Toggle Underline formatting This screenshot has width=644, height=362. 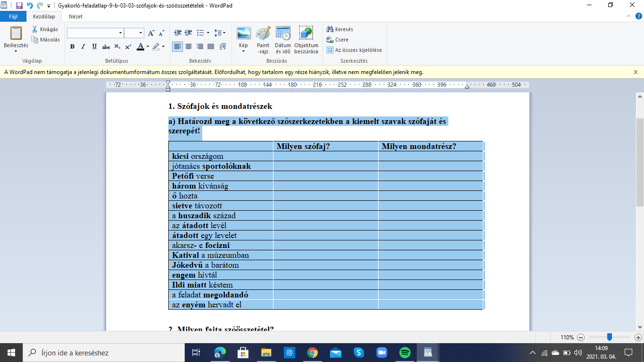[x=94, y=46]
